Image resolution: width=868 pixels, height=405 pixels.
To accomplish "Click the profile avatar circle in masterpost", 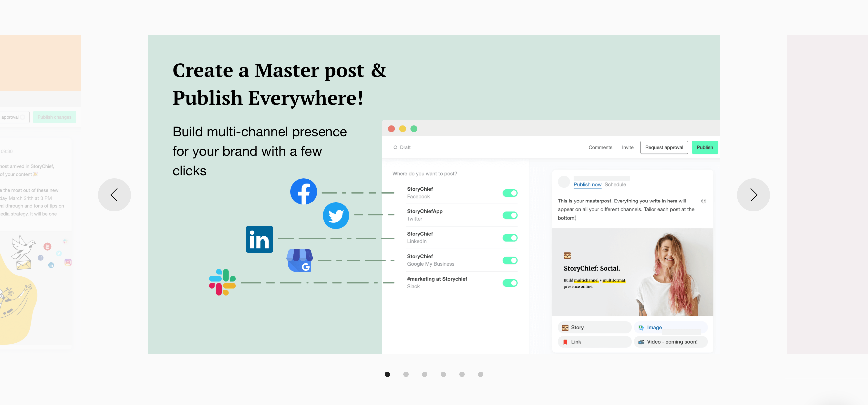I will click(x=564, y=182).
